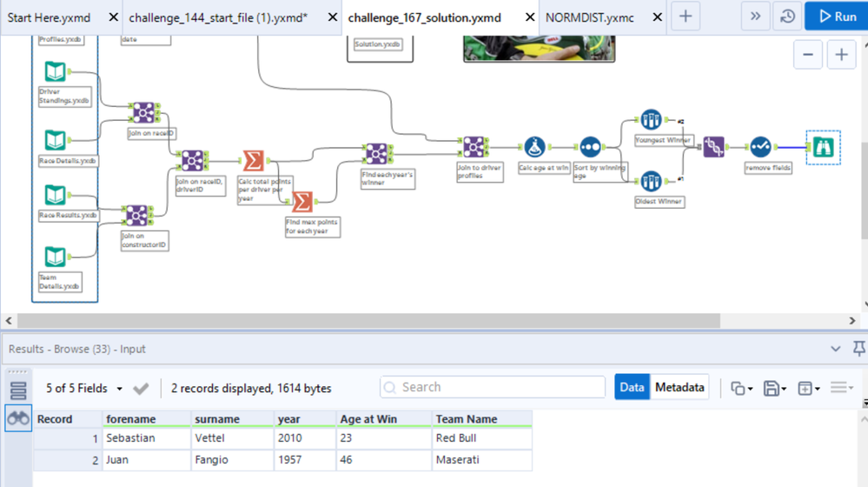Screen dimensions: 868x487
Task: Switch to Start Here.yxmd tab
Action: pyautogui.click(x=50, y=17)
